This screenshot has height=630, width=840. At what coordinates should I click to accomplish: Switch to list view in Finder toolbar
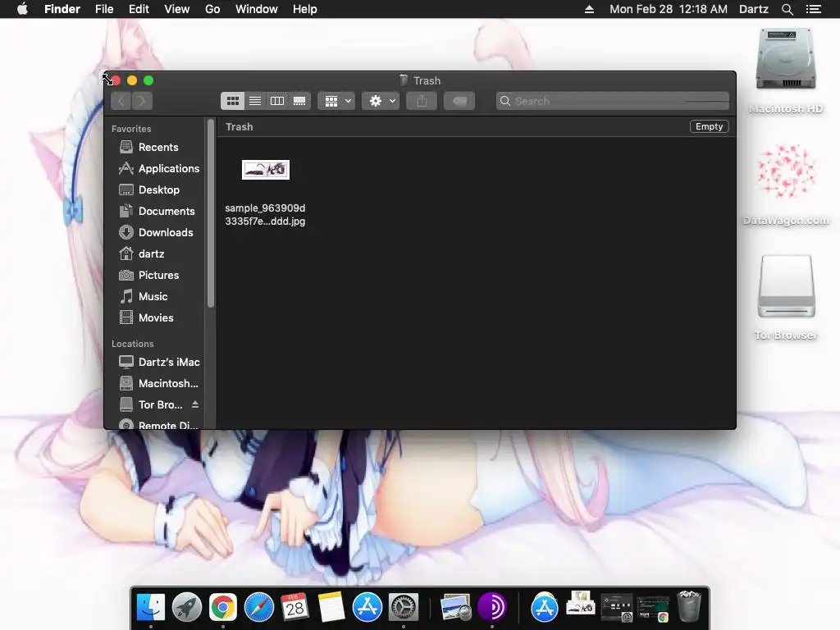(255, 101)
